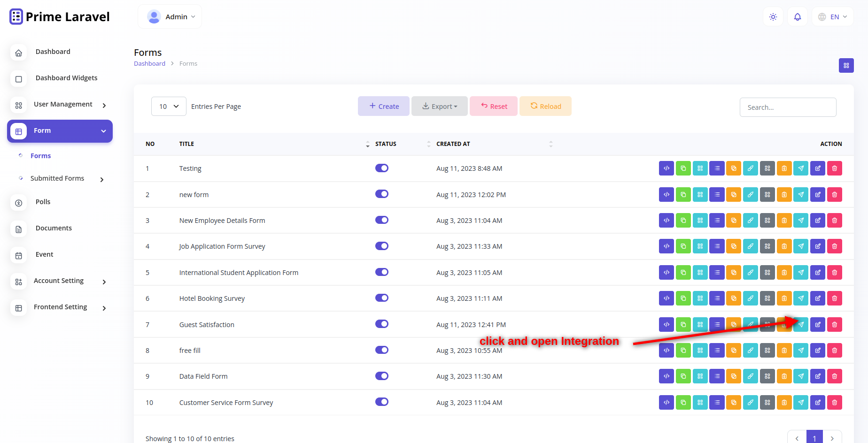
Task: Open embed code for Customer Service Form Survey
Action: 666,403
